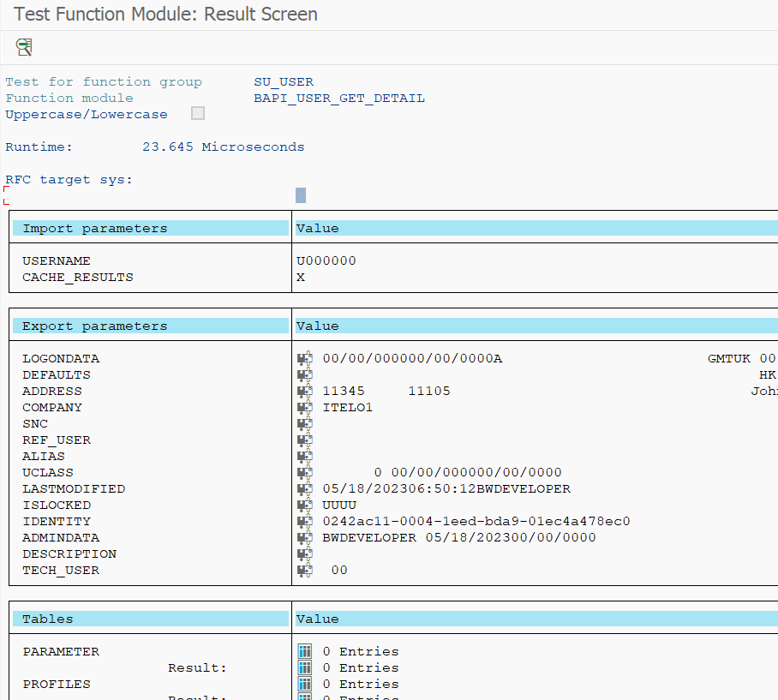Viewport: 778px width, 700px height.
Task: Open the IDENTITY structure details icon
Action: pyautogui.click(x=305, y=521)
